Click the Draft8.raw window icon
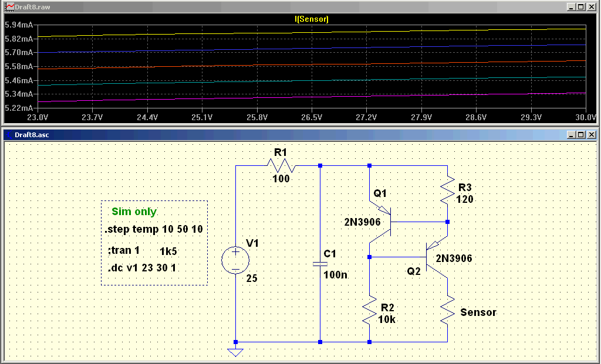Screen dimensions: 601x364 [9, 7]
